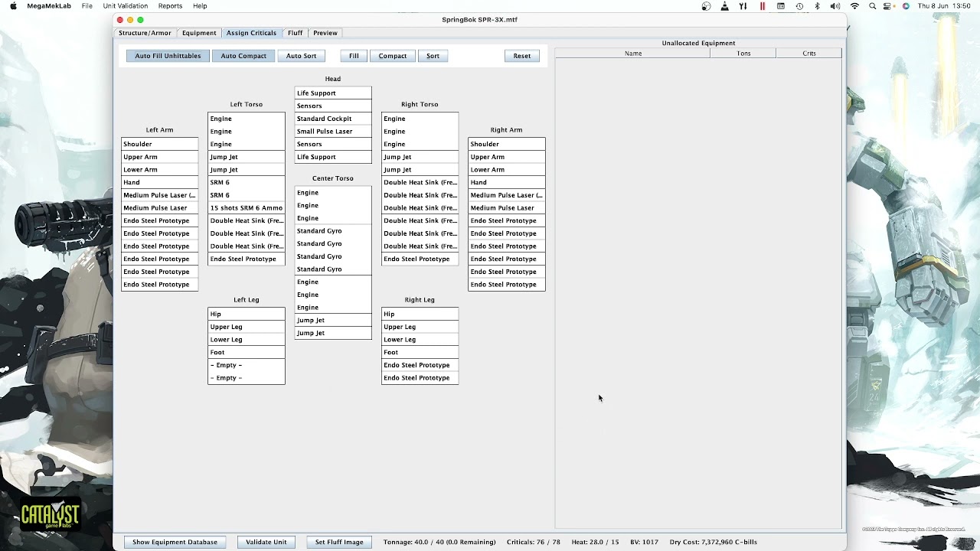Viewport: 980px width, 551px height.
Task: Click the Heat 28.0 / 15 status
Action: (x=595, y=542)
